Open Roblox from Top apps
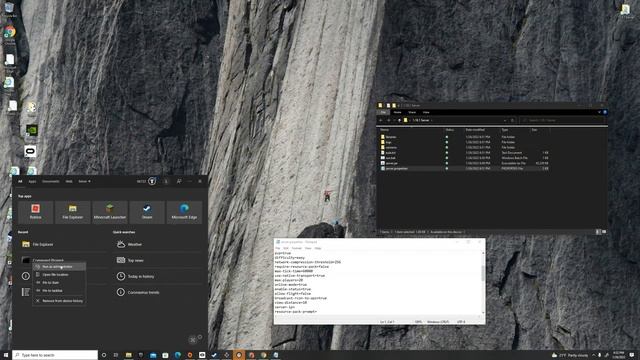Image resolution: width=640 pixels, height=360 pixels. click(36, 212)
